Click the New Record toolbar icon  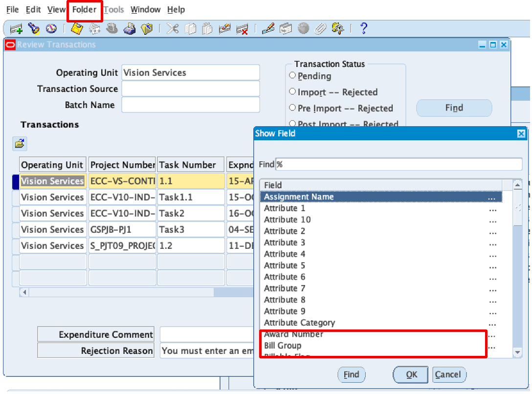[x=16, y=29]
